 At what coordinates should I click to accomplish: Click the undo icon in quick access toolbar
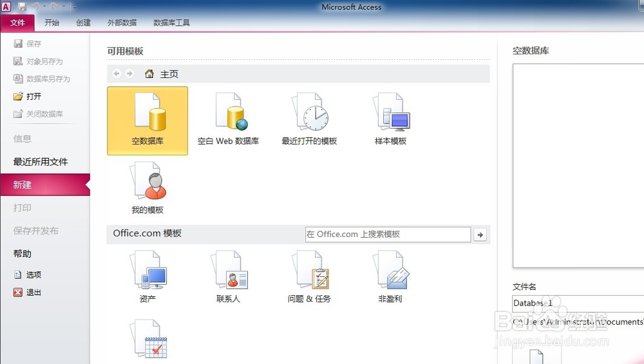[x=35, y=6]
